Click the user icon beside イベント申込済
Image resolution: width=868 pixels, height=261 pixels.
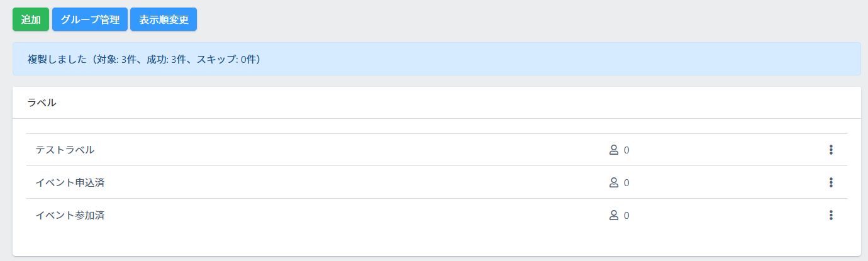click(x=614, y=182)
